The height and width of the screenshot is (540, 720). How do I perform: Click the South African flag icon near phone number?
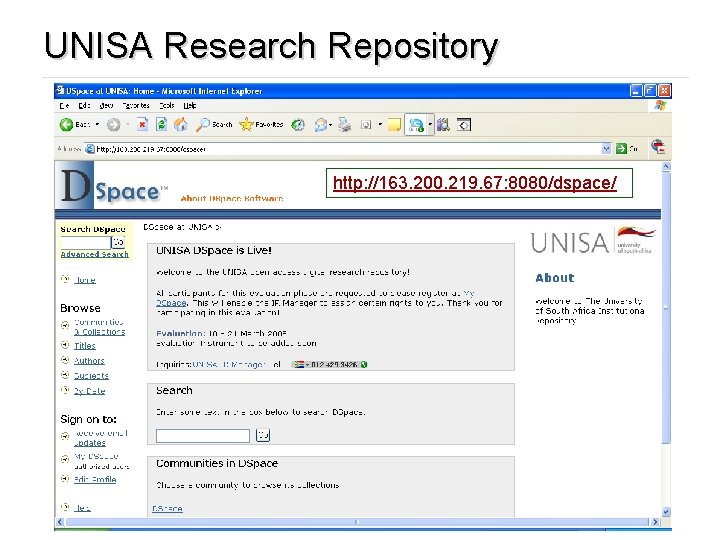click(299, 365)
